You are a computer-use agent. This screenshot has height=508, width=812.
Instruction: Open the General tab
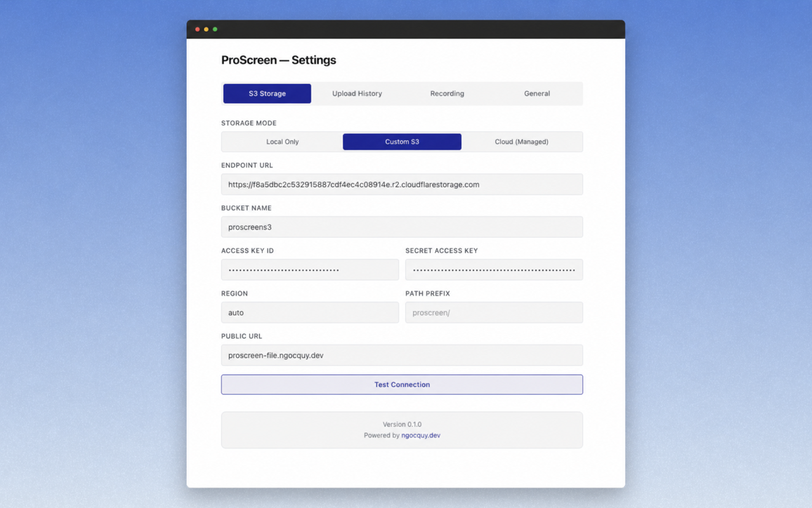(x=537, y=93)
